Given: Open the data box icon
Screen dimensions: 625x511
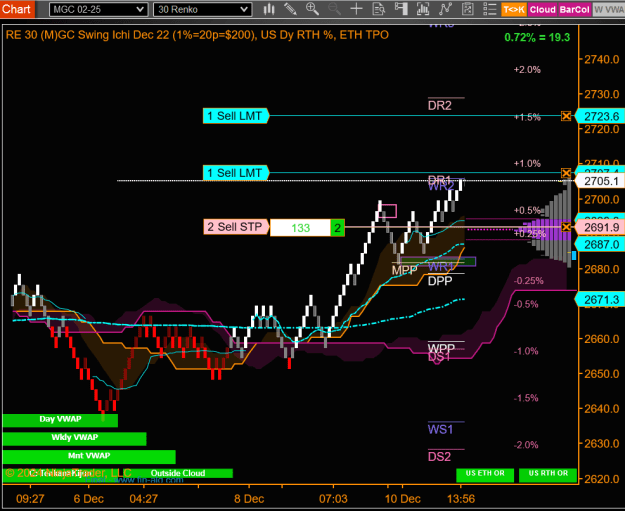Looking at the screenshot, I should (x=378, y=9).
